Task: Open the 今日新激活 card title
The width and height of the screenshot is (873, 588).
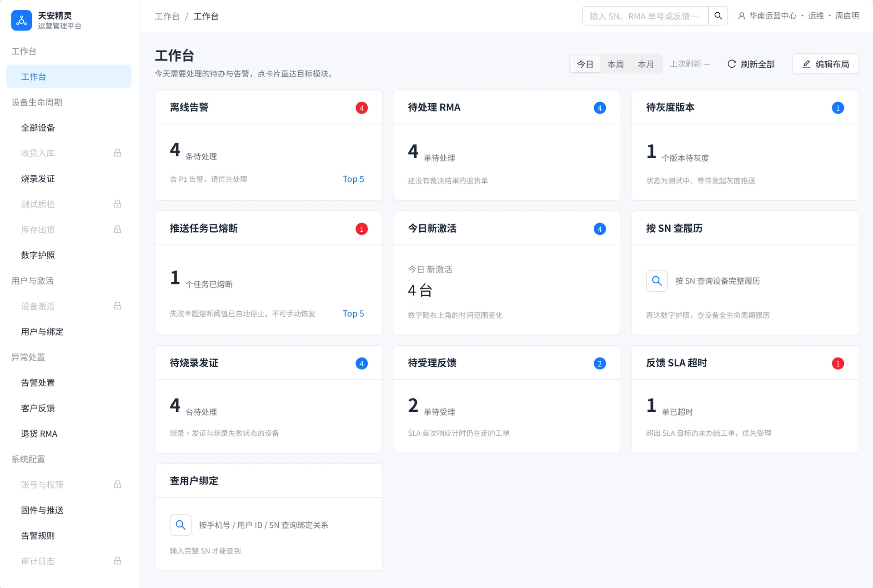Action: (432, 228)
